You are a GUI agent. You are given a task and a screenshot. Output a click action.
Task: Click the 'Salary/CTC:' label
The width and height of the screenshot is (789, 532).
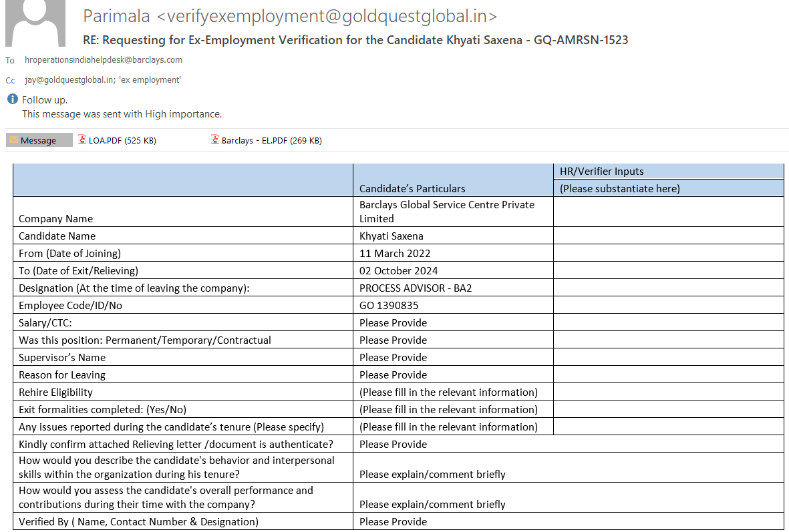pyautogui.click(x=45, y=323)
